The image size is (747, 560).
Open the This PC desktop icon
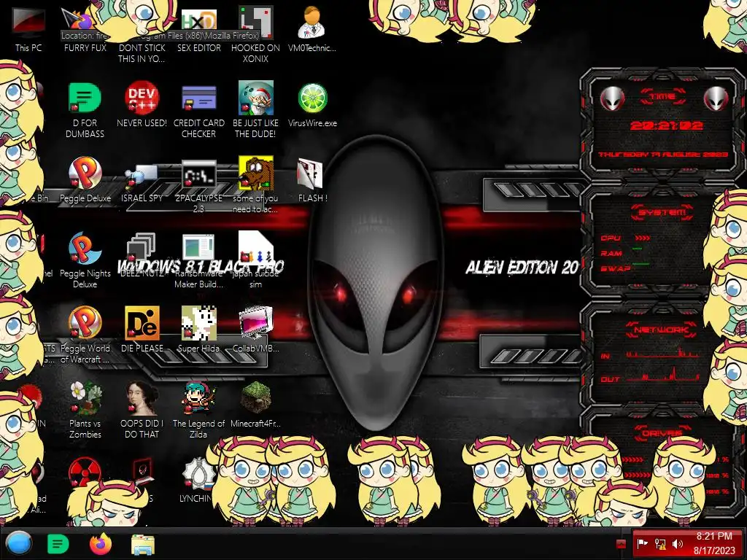tap(28, 29)
